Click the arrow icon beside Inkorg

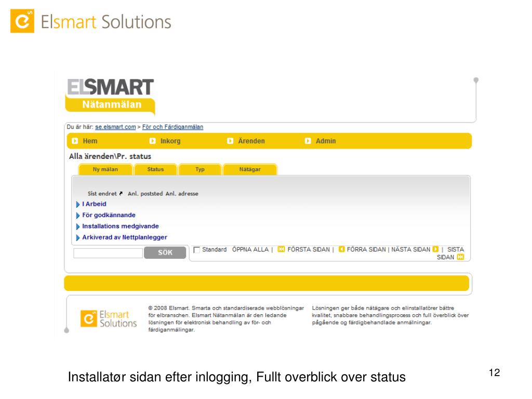click(x=153, y=141)
